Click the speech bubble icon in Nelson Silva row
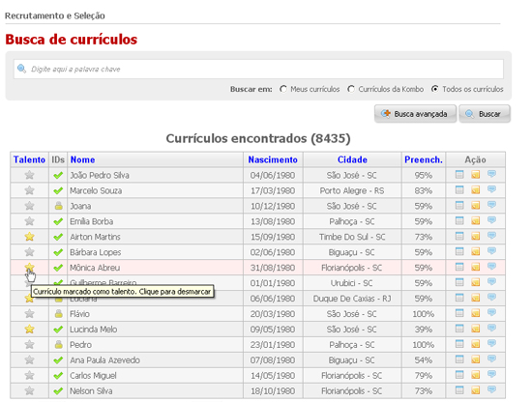532x402 pixels. click(x=491, y=390)
